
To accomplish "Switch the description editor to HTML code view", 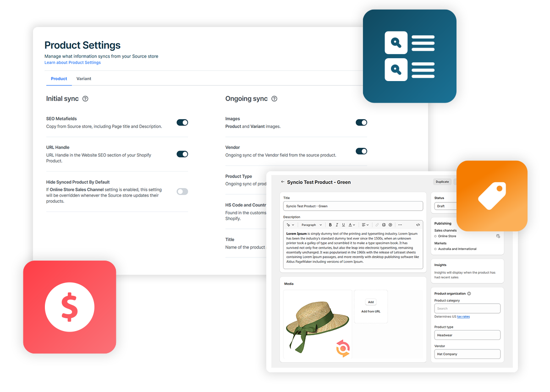I will [x=418, y=224].
